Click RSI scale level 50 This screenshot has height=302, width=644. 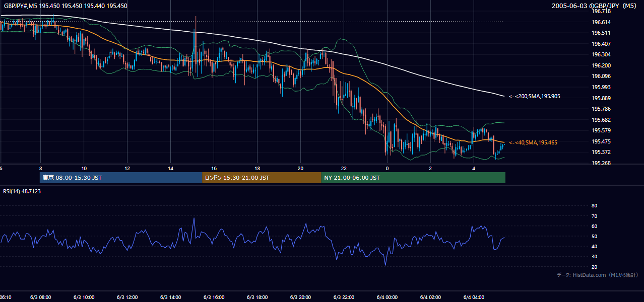tap(595, 236)
